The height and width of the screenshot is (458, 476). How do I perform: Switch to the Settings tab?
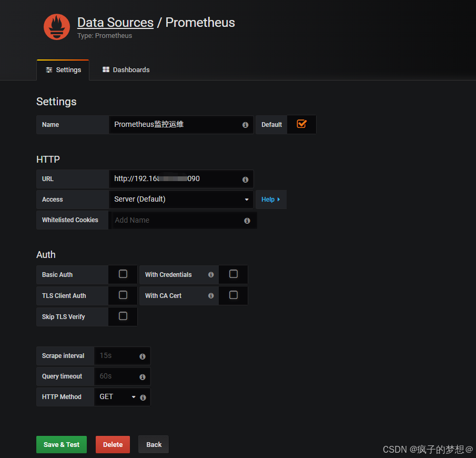63,70
